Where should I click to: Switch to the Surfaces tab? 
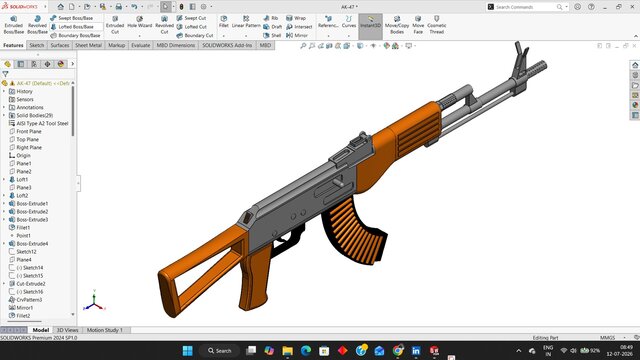point(60,45)
